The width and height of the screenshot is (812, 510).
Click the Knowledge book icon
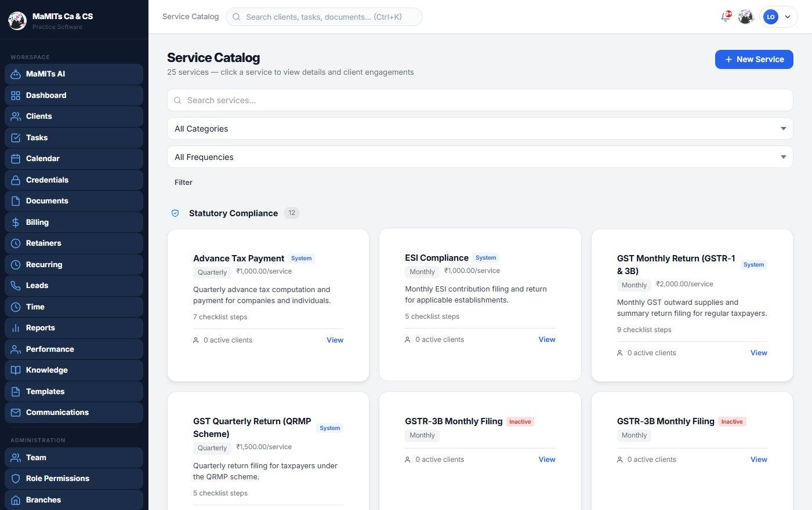coord(16,370)
